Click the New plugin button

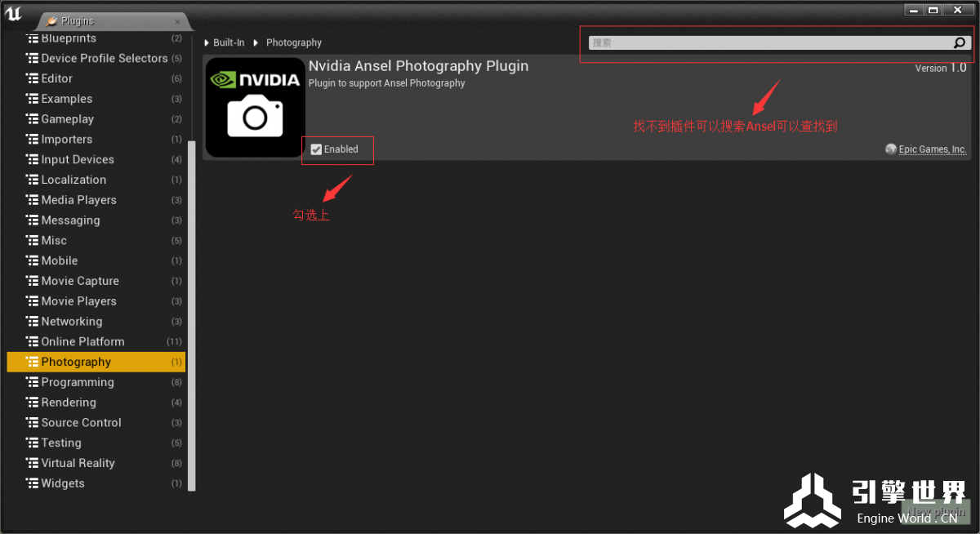click(936, 511)
